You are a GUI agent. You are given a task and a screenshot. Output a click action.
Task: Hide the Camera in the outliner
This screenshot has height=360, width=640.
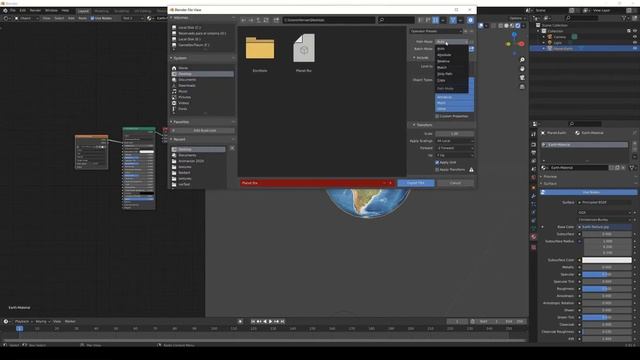tap(635, 37)
